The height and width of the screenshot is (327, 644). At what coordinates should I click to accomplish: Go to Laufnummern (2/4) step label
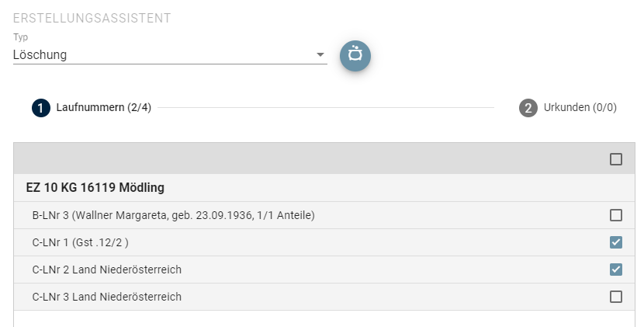(103, 107)
